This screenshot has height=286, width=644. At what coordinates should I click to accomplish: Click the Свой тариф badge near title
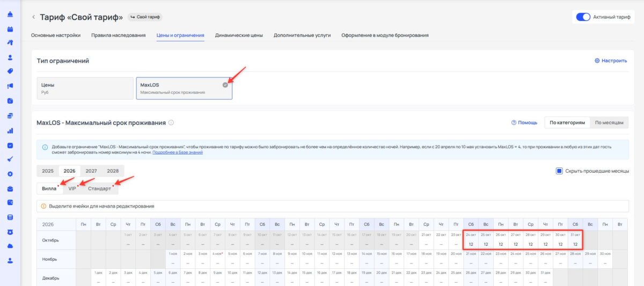(x=145, y=17)
